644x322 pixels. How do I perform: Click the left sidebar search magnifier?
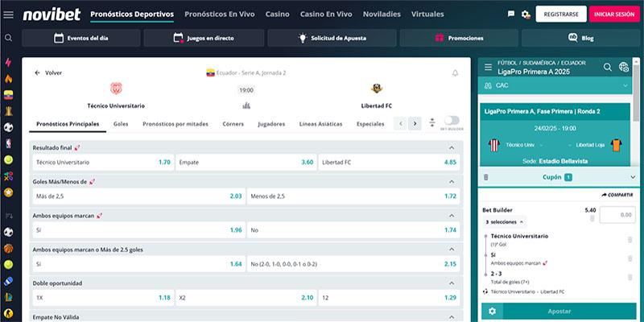click(8, 38)
